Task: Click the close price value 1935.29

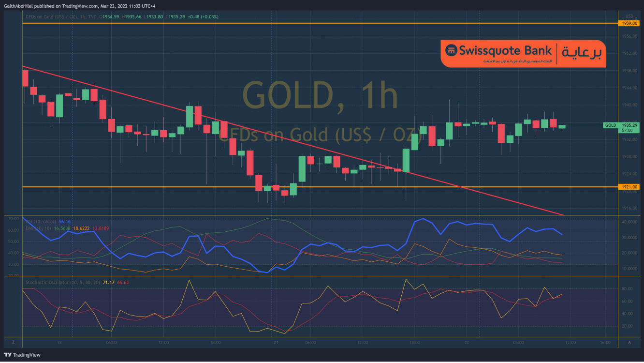Action: pos(177,16)
